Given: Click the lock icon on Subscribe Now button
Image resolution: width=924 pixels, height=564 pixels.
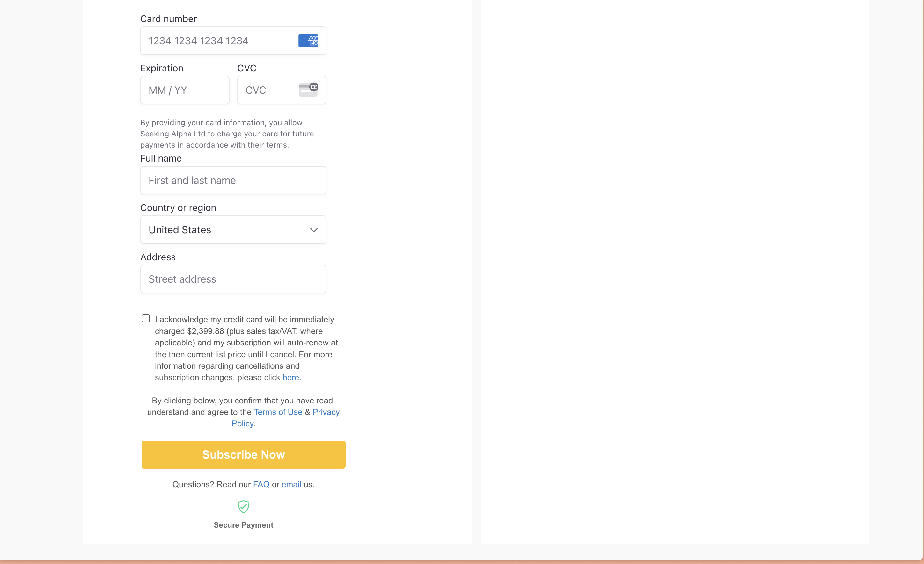Looking at the screenshot, I should coord(244,507).
